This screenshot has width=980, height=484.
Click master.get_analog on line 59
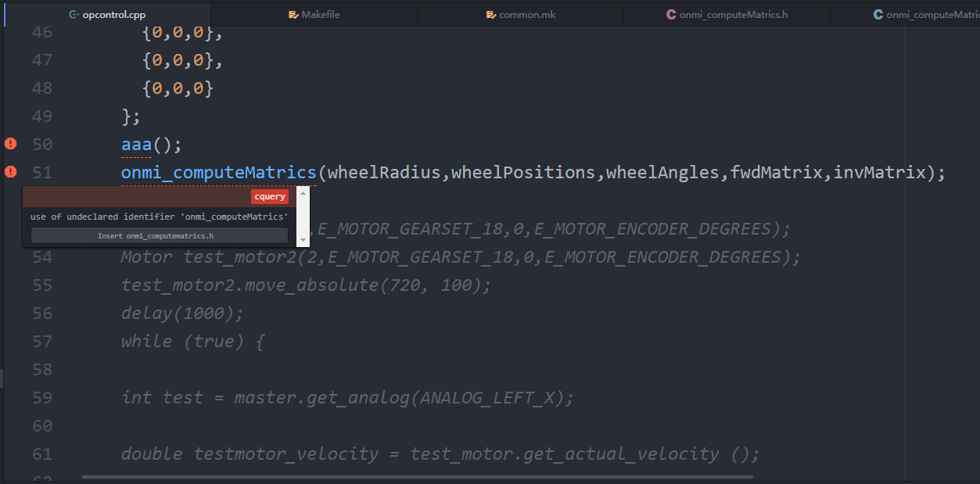[322, 398]
